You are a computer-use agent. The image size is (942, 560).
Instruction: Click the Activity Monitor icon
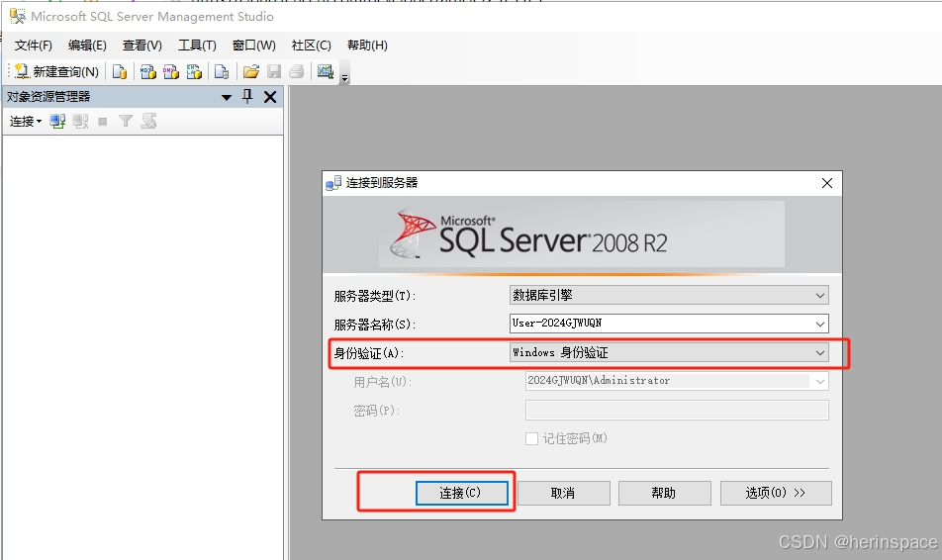coord(326,71)
